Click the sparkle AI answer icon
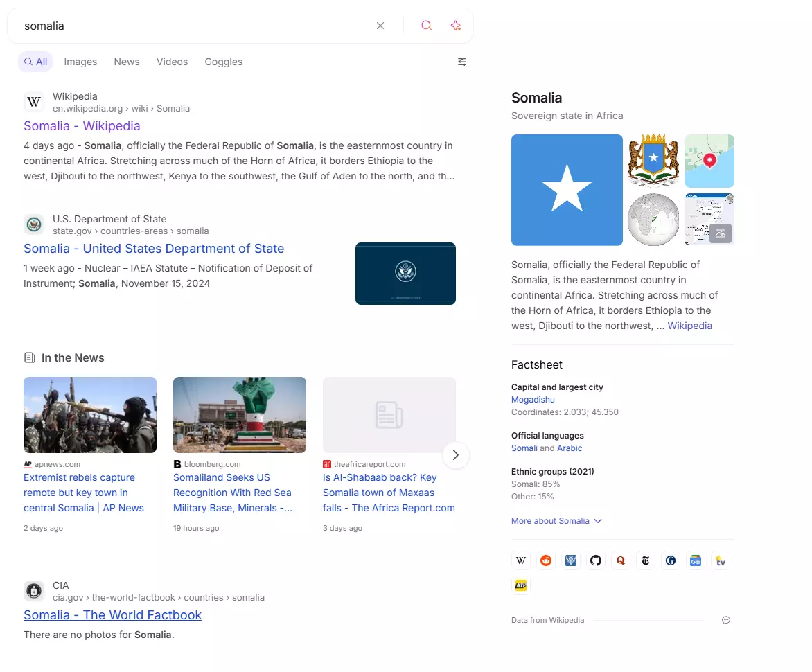812x672 pixels. [456, 26]
